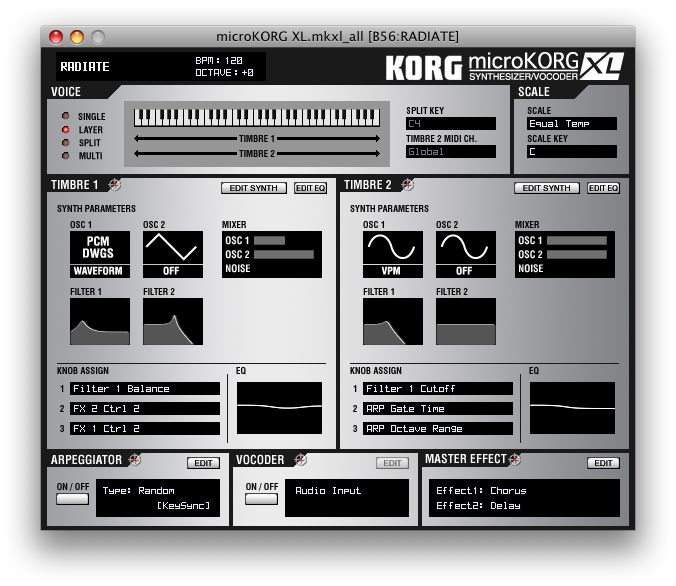Close the window with red button
Screen dimensions: 676x586
click(56, 37)
